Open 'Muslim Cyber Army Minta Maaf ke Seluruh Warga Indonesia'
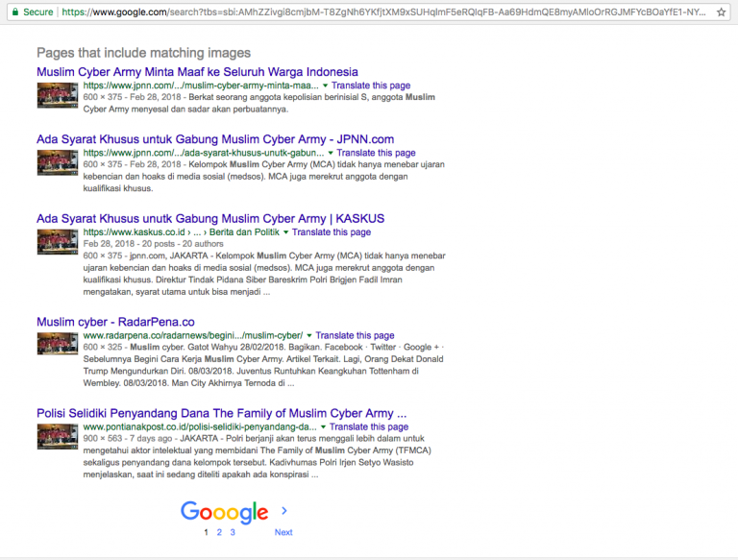 point(197,72)
